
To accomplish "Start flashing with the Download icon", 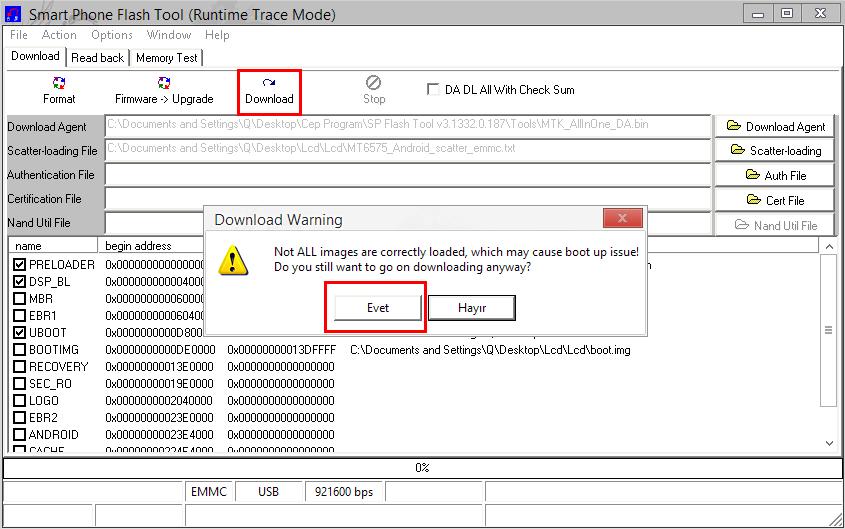I will tap(269, 90).
